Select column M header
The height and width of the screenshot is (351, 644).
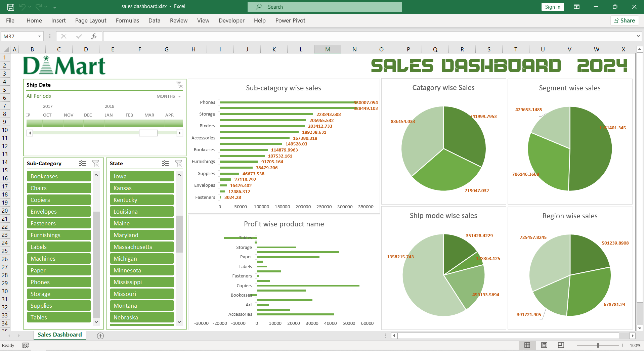(328, 49)
